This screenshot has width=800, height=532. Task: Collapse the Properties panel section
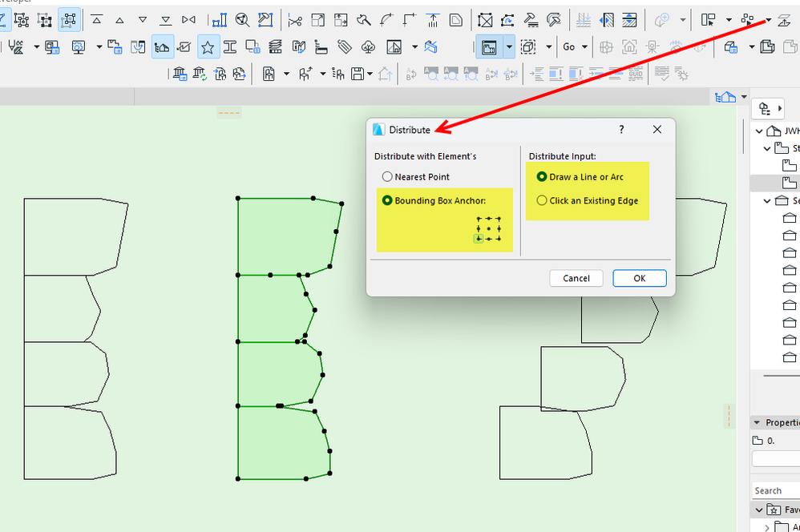(x=757, y=422)
